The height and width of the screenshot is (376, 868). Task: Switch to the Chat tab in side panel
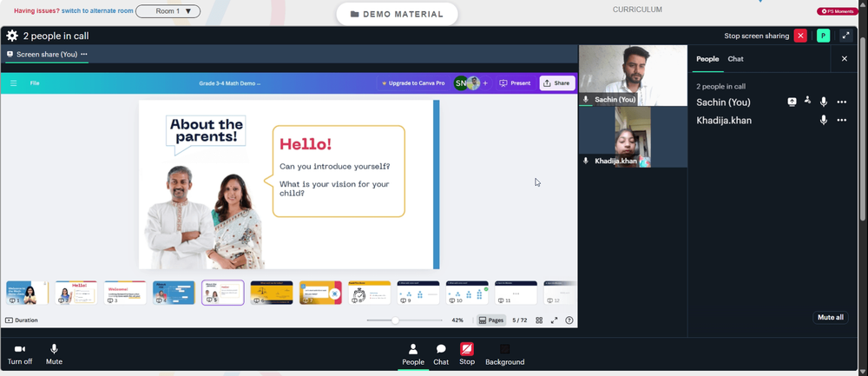735,59
